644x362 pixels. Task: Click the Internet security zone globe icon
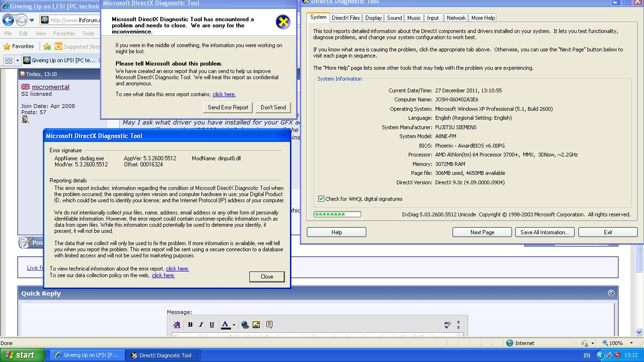510,343
